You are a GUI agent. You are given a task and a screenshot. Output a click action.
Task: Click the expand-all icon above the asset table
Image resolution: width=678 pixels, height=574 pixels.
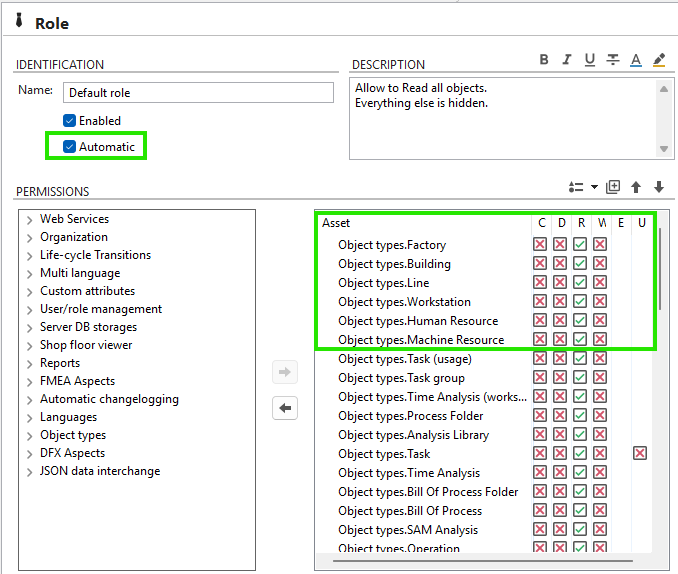coord(613,187)
